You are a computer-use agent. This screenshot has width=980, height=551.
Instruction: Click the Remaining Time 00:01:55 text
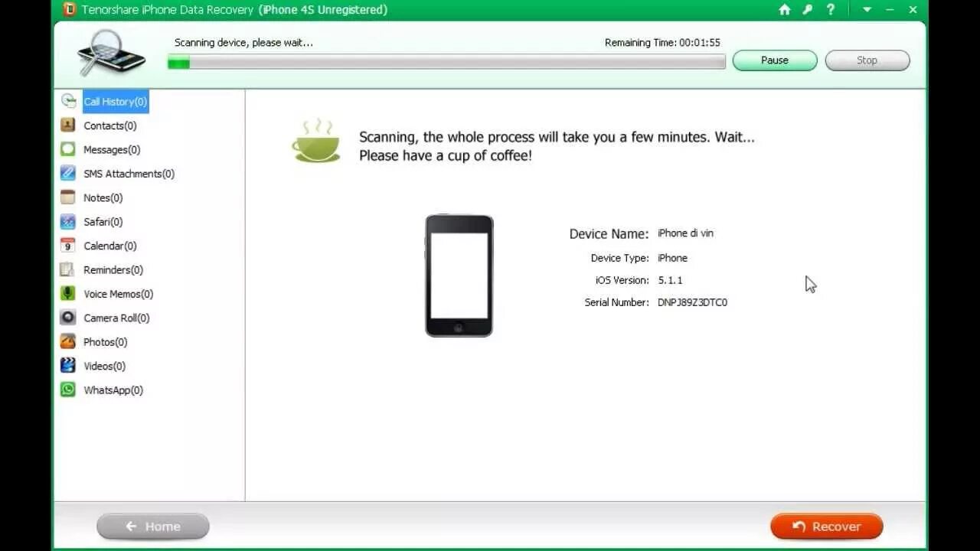point(662,43)
